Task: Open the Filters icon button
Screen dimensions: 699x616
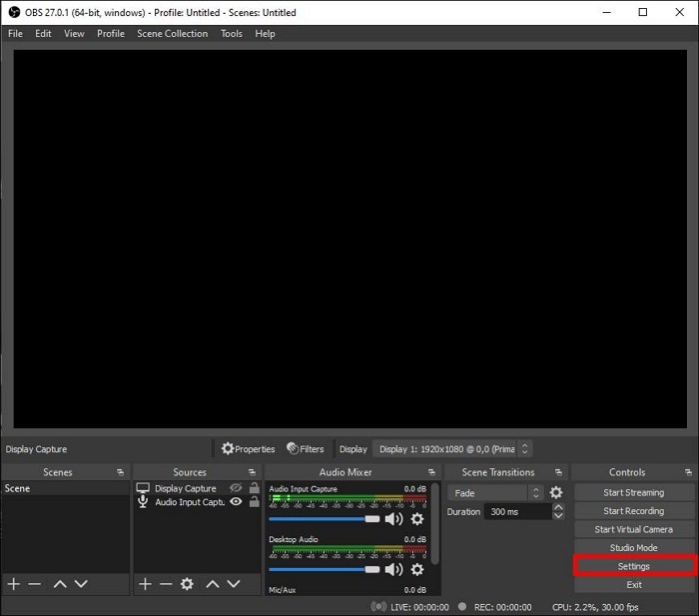Action: point(306,448)
